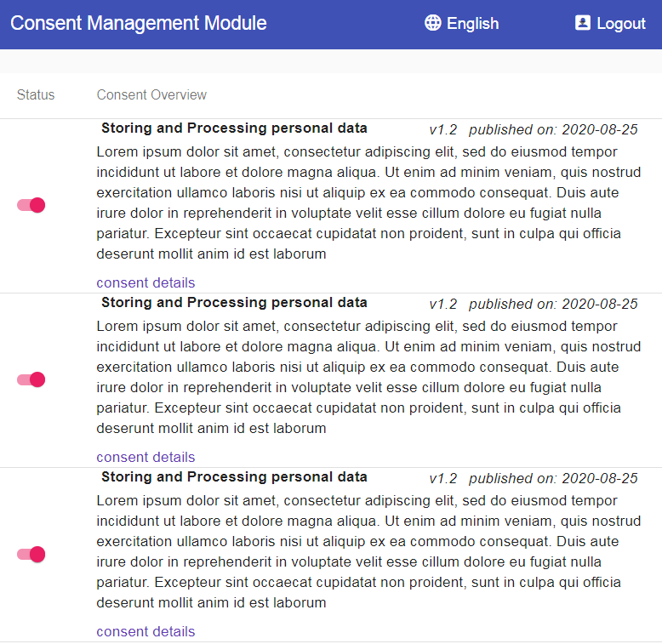662x644 pixels.
Task: Select the first consent's title heading
Action: click(x=234, y=128)
